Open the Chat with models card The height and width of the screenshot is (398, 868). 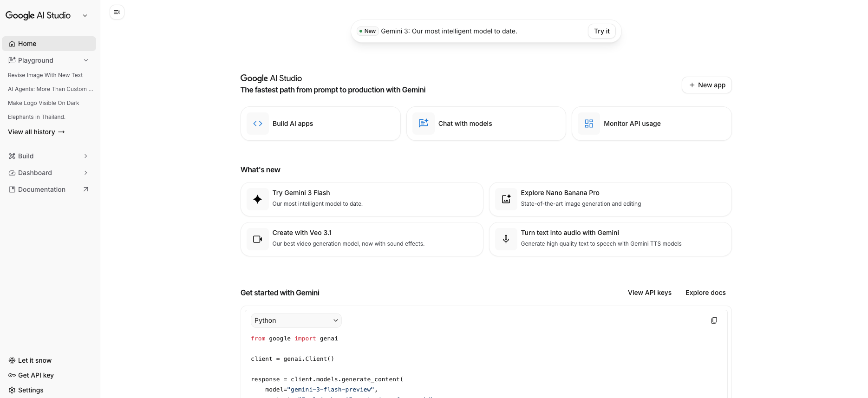click(x=486, y=124)
